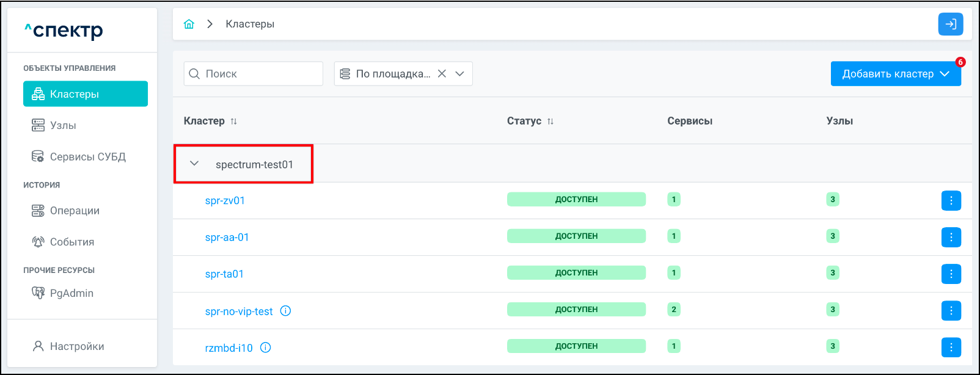Screen dimensions: 980x375
Task: Collapse the spectrum-test01 group
Action: (x=194, y=164)
